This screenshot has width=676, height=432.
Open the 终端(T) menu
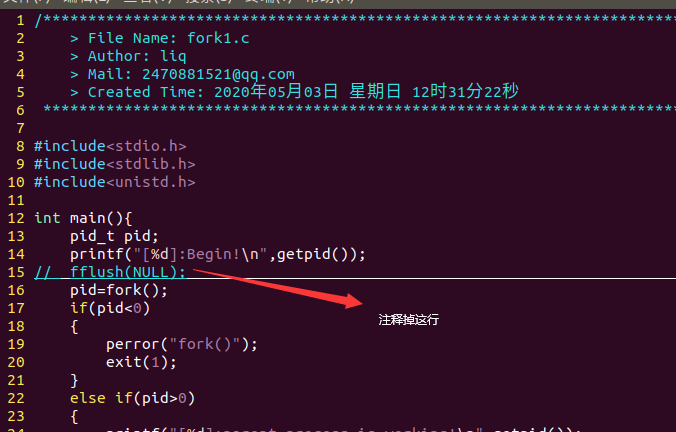tap(269, 2)
